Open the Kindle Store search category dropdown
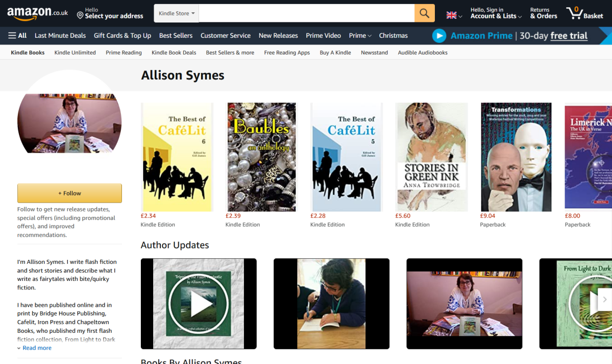Screen dimensions: 612x364 click(x=177, y=13)
